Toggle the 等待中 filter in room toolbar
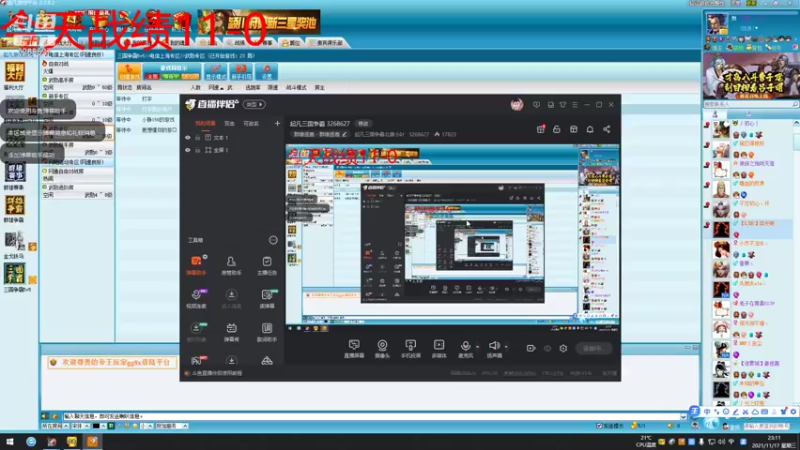 pos(171,77)
